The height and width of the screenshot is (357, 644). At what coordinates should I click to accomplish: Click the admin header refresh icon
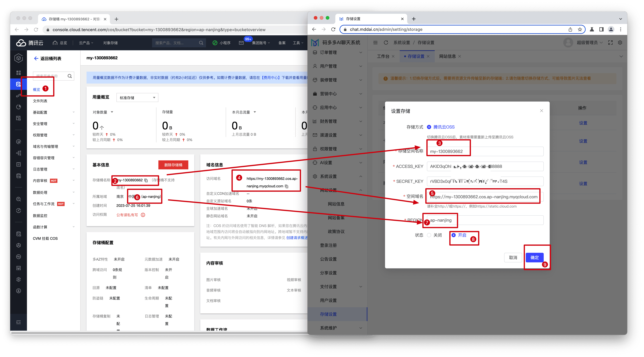(x=386, y=43)
